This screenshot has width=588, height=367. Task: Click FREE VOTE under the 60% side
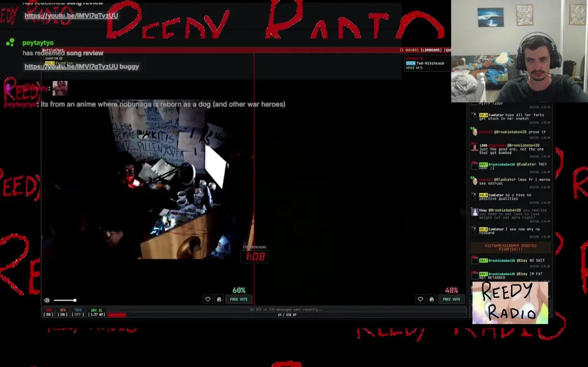click(239, 299)
